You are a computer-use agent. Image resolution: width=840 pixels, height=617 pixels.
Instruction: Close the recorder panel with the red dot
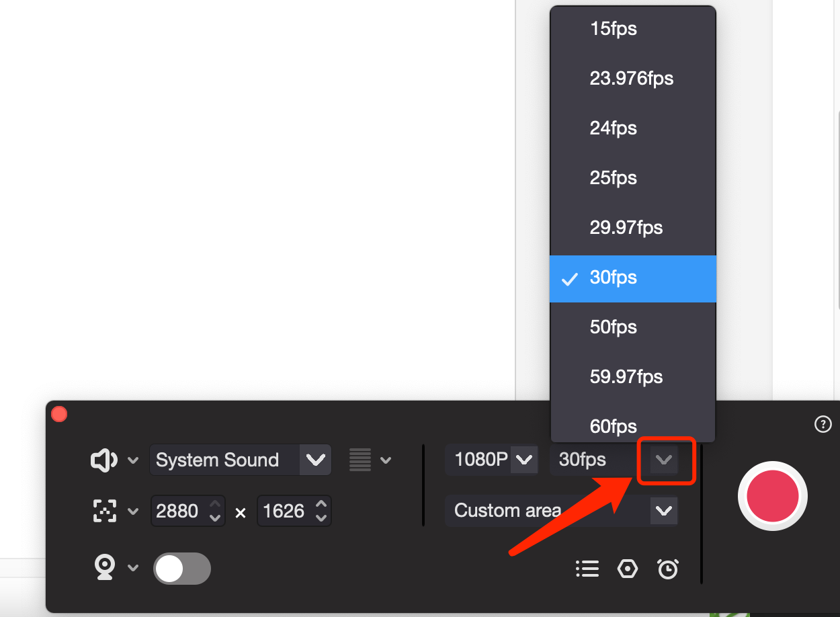pyautogui.click(x=59, y=414)
